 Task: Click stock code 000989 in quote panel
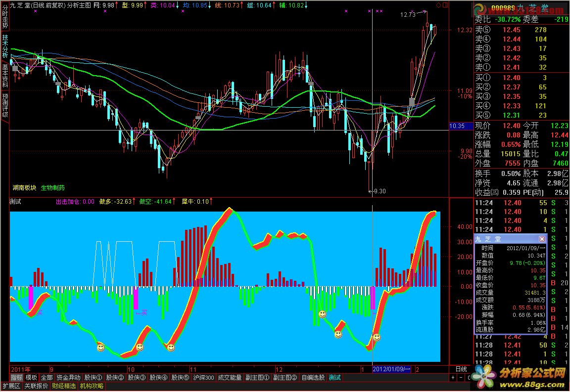503,8
